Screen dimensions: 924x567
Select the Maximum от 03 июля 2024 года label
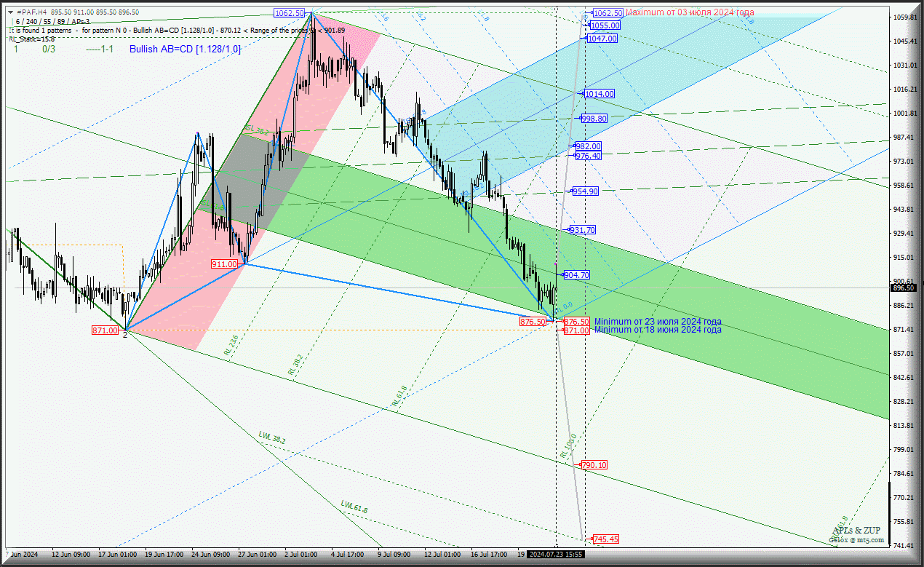tap(689, 12)
